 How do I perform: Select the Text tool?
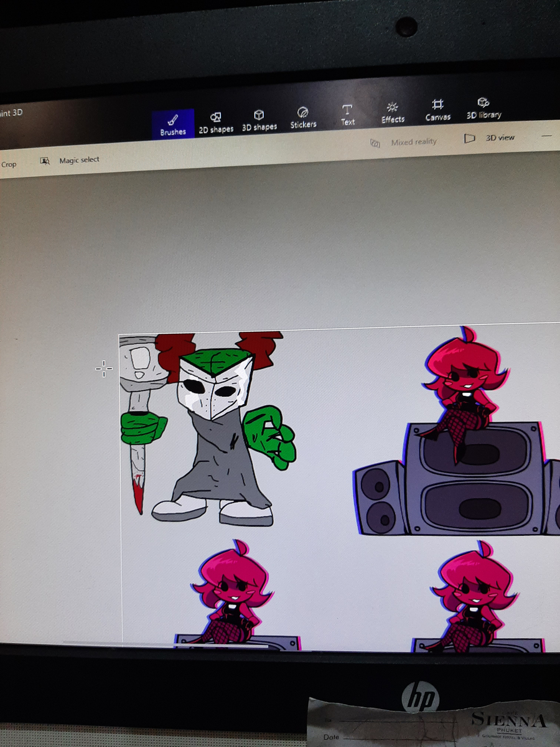click(x=347, y=115)
